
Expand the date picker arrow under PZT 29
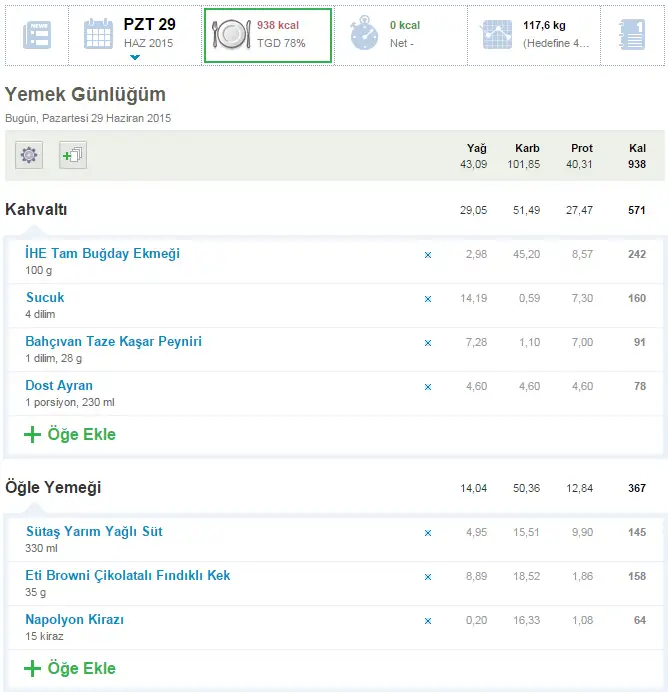click(135, 58)
